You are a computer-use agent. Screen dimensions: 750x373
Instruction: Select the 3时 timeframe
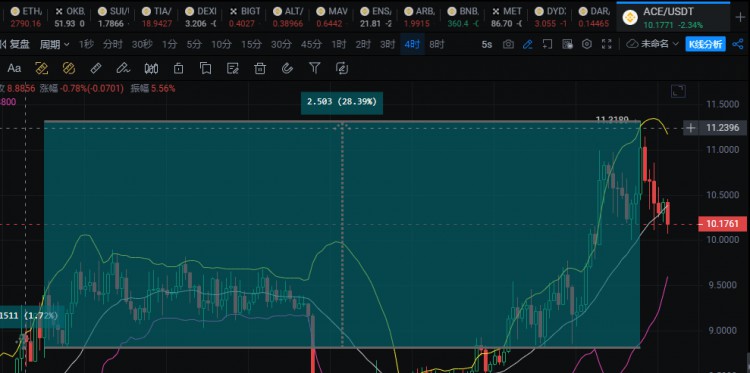(387, 44)
